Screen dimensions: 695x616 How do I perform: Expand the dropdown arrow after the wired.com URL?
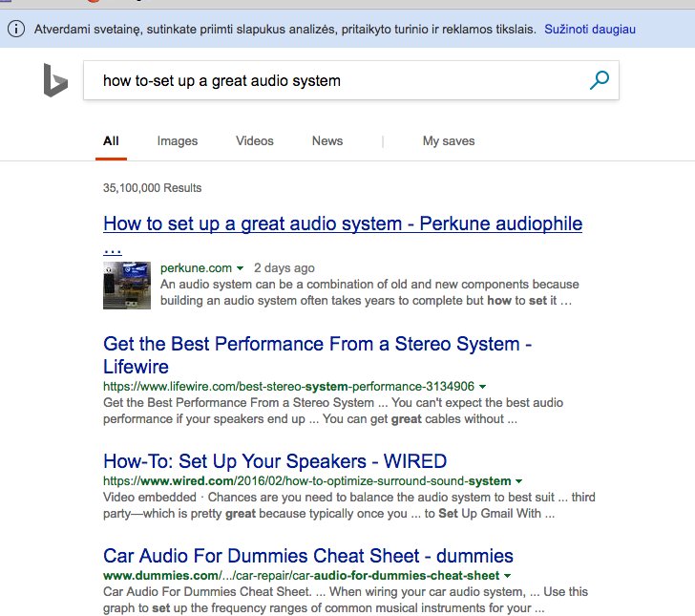[x=519, y=481]
